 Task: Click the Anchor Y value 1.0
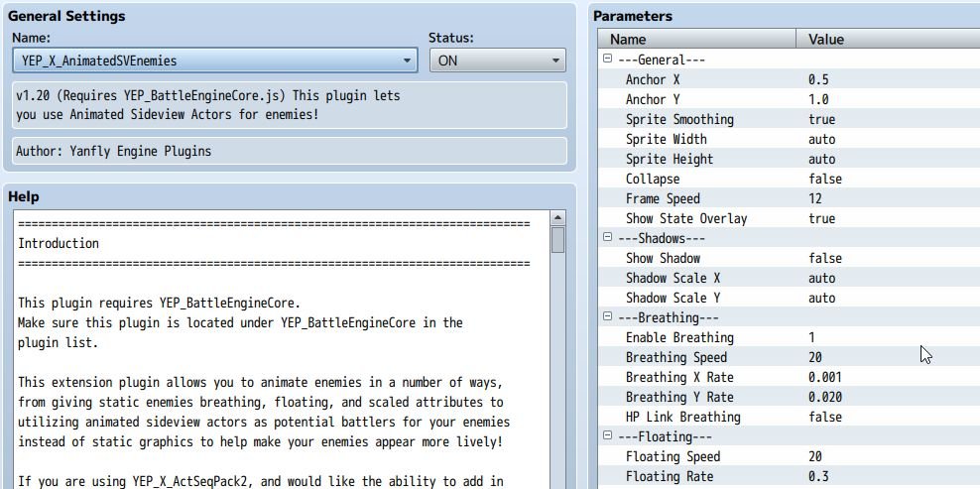(818, 99)
